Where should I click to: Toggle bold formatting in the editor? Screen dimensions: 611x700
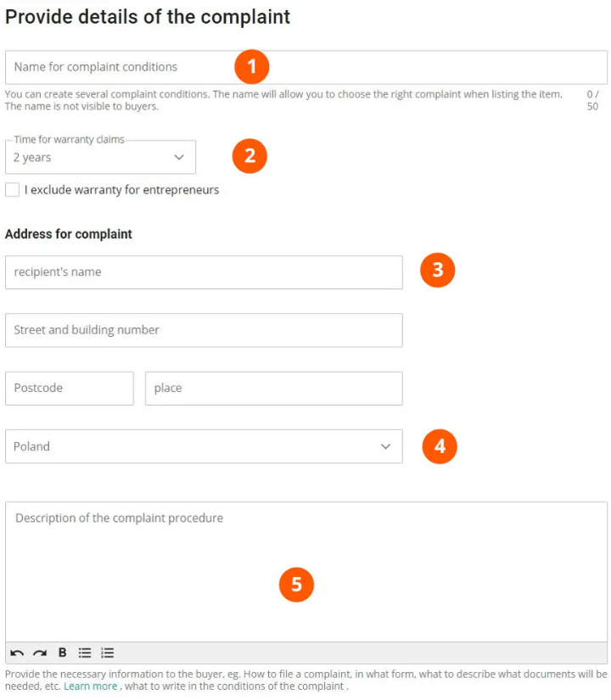(x=62, y=652)
